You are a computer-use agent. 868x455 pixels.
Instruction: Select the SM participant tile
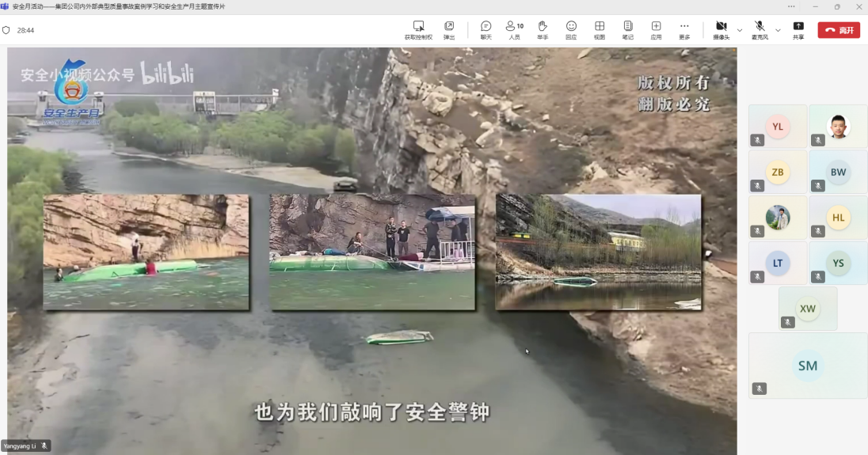(807, 366)
